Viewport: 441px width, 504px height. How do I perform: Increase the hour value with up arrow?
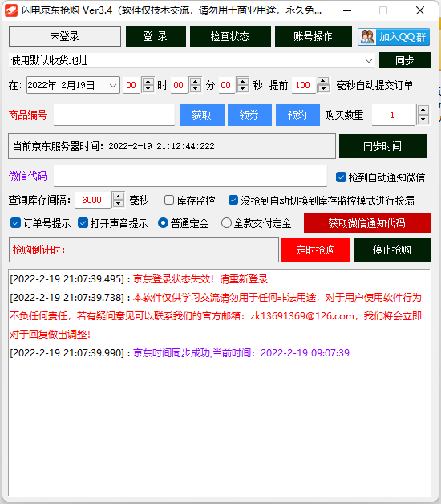click(148, 82)
